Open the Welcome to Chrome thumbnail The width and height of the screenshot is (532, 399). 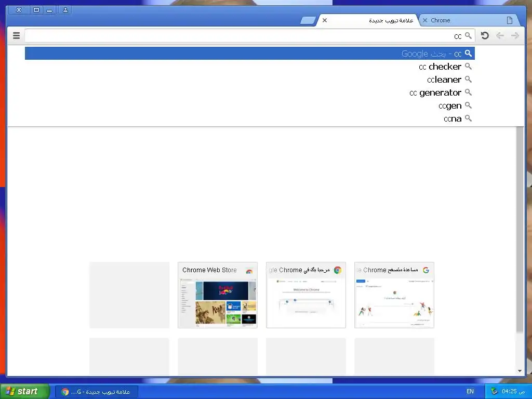(x=305, y=295)
